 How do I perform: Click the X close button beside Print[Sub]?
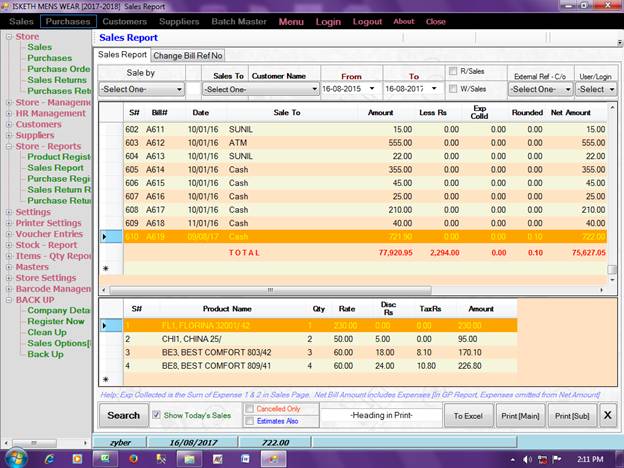click(x=607, y=415)
